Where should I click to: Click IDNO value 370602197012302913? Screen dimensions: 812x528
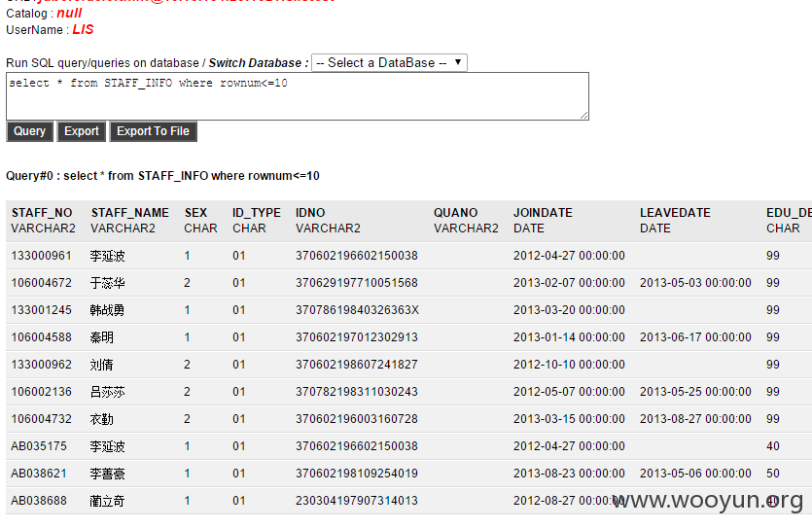click(357, 337)
